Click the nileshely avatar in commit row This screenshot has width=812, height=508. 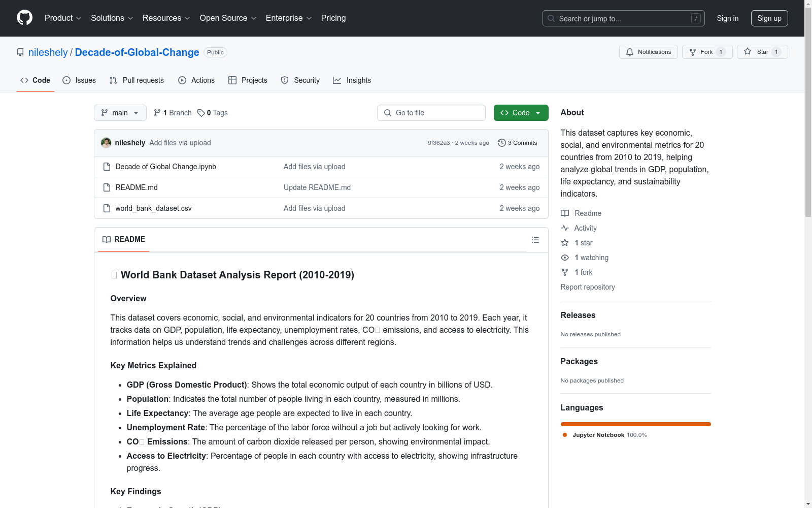106,143
